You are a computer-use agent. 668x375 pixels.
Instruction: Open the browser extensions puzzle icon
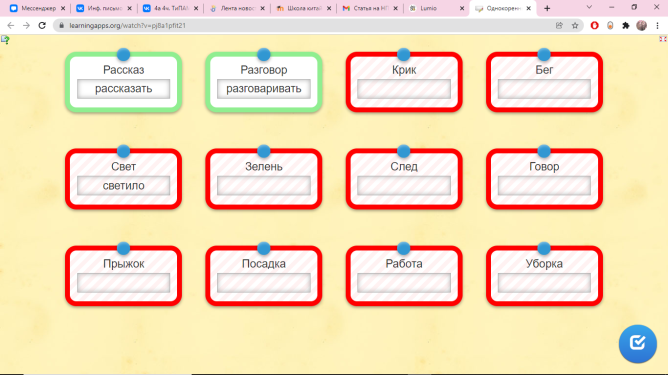[625, 26]
